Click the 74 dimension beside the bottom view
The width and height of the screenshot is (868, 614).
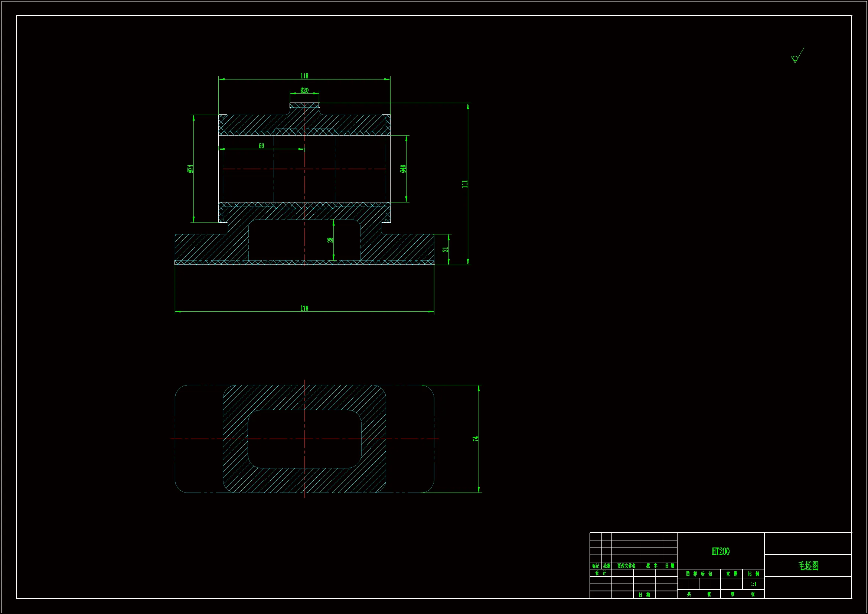pos(475,439)
